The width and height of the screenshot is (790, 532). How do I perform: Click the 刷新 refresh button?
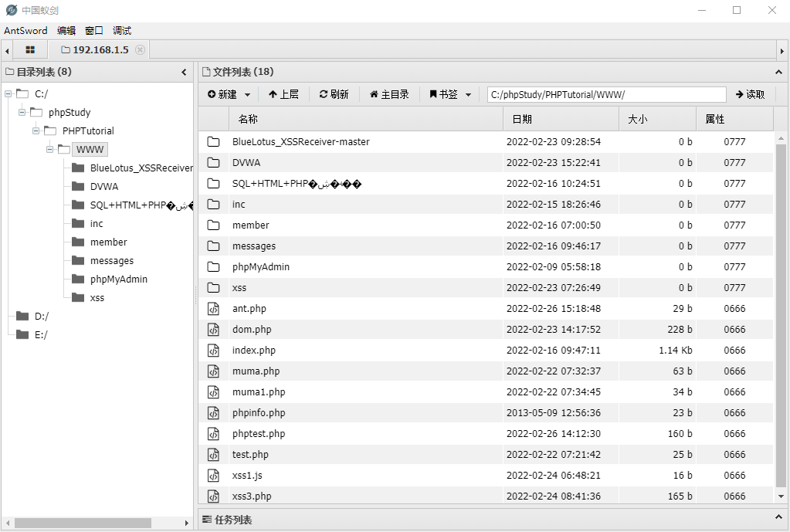click(334, 93)
